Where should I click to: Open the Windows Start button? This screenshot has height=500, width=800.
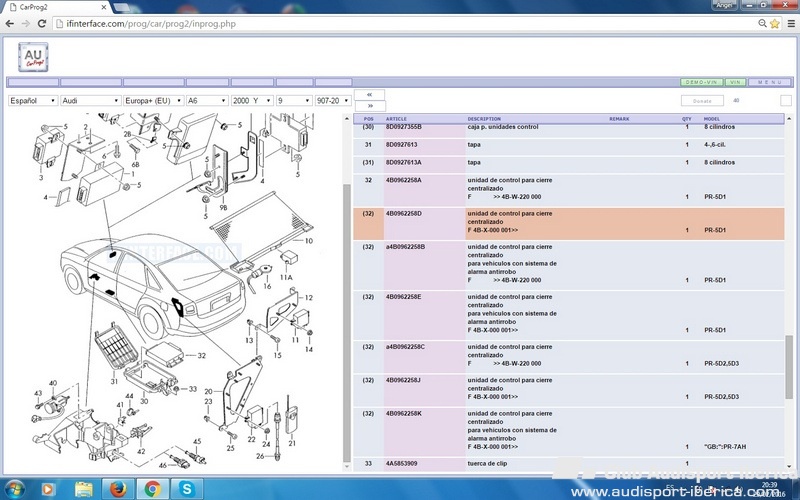(x=14, y=489)
